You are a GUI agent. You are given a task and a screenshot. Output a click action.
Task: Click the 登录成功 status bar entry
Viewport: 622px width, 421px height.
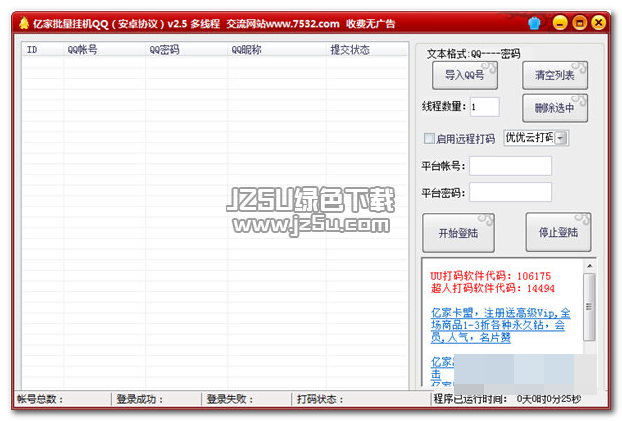click(140, 399)
